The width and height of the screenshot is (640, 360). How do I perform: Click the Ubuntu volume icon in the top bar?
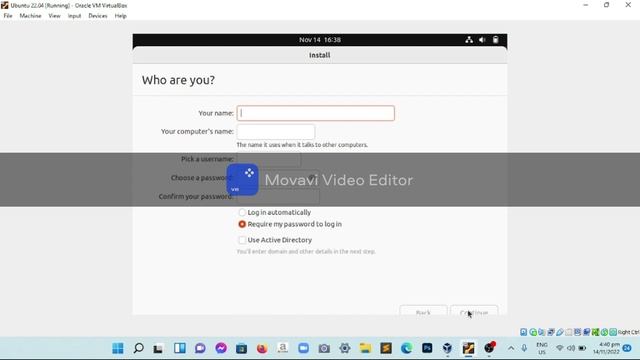482,40
